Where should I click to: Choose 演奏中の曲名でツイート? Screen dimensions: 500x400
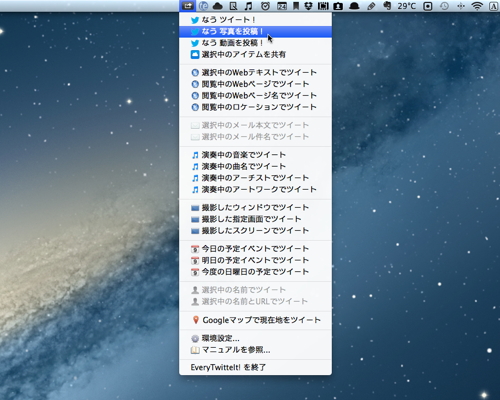[255, 166]
